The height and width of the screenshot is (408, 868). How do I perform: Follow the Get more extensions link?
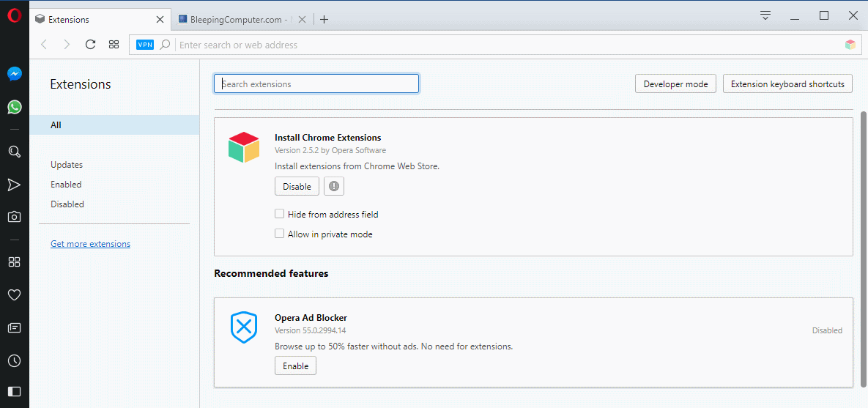pyautogui.click(x=90, y=244)
